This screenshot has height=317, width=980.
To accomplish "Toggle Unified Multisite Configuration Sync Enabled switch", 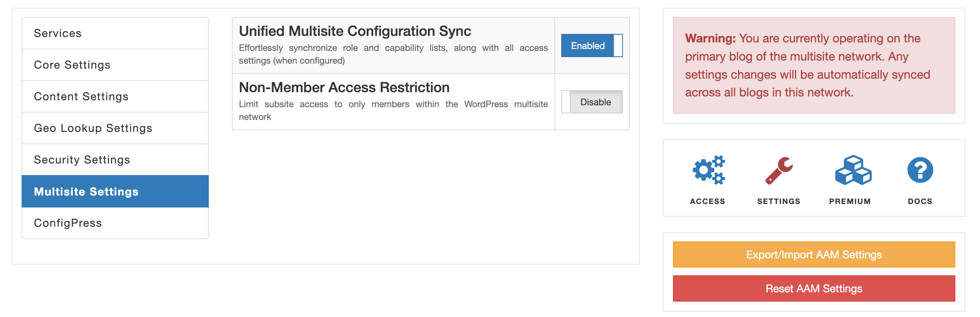I will click(592, 46).
